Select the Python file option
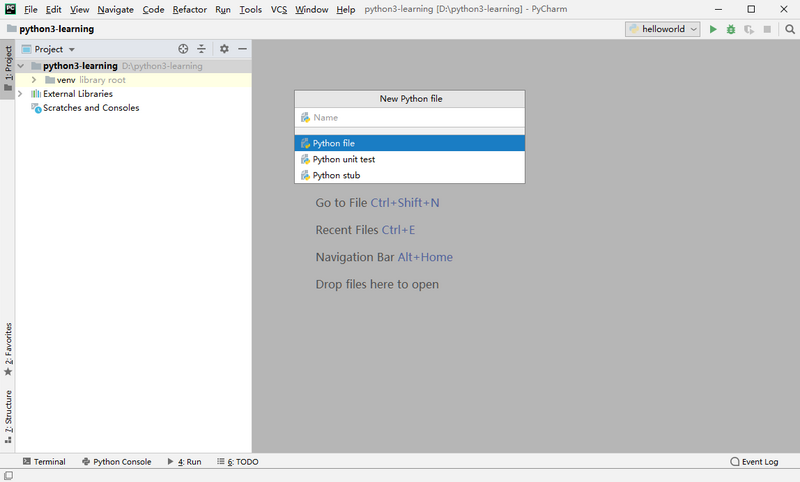 pos(410,143)
